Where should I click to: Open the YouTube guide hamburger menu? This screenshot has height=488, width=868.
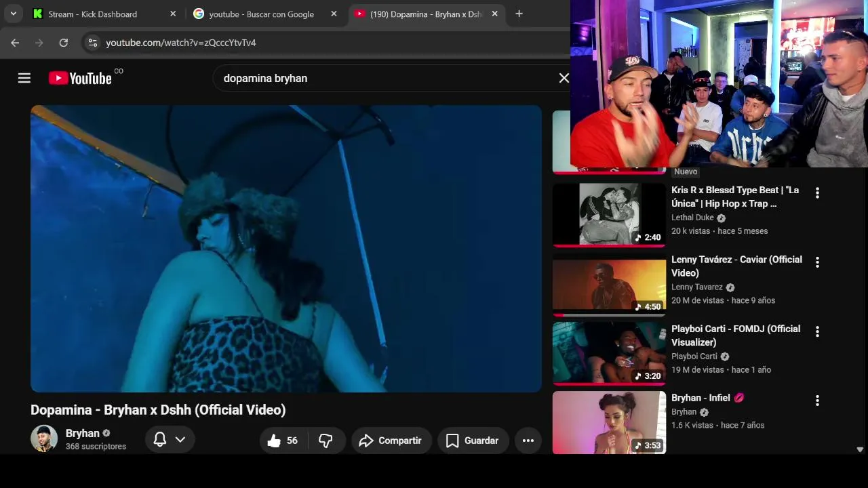[x=24, y=78]
